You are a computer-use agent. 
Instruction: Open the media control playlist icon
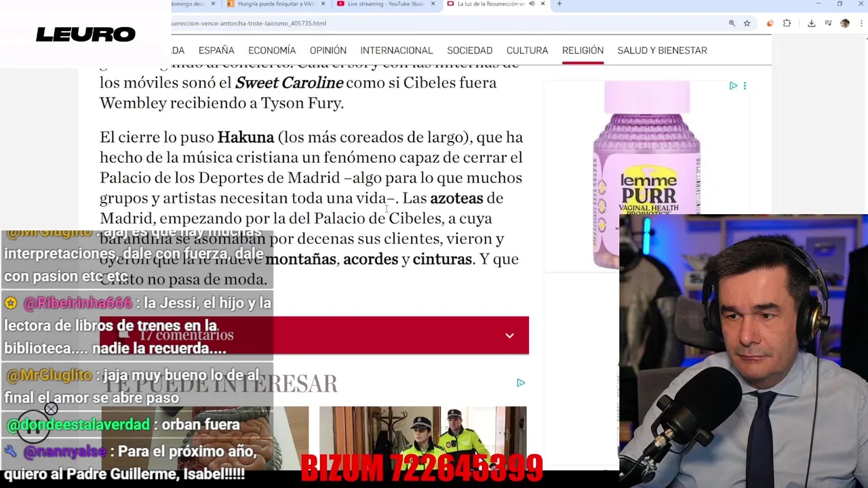point(828,23)
